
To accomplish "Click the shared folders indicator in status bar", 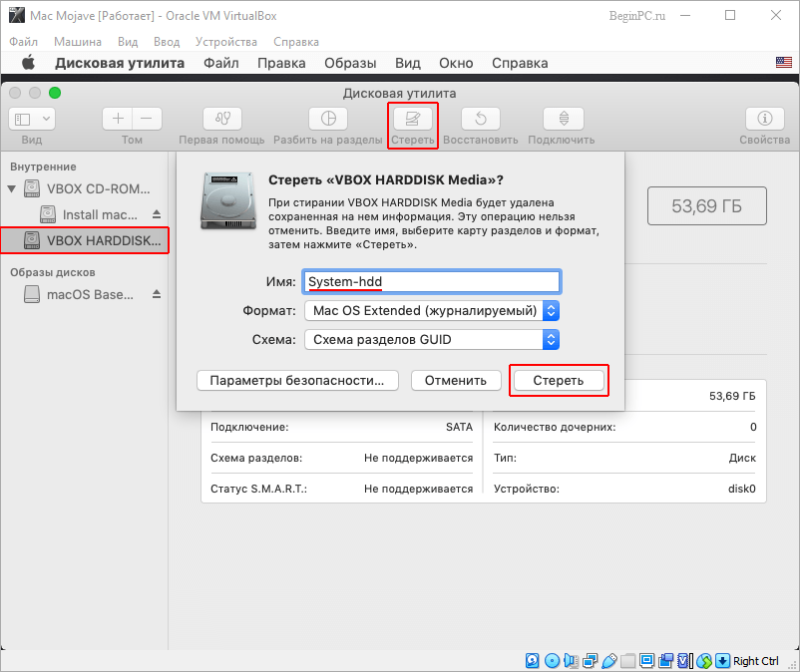I will coord(627,661).
